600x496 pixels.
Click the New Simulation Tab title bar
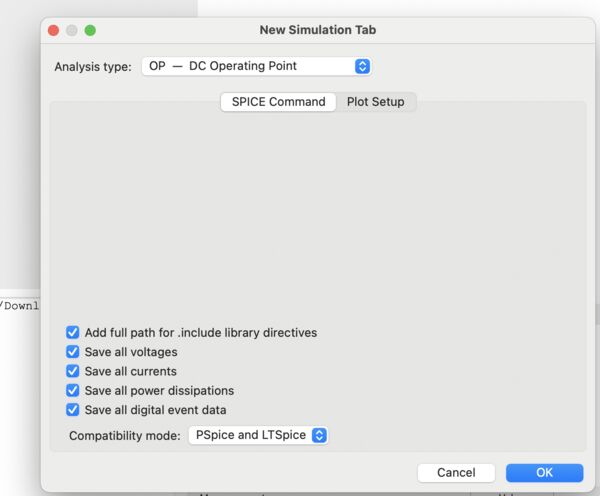pos(318,30)
